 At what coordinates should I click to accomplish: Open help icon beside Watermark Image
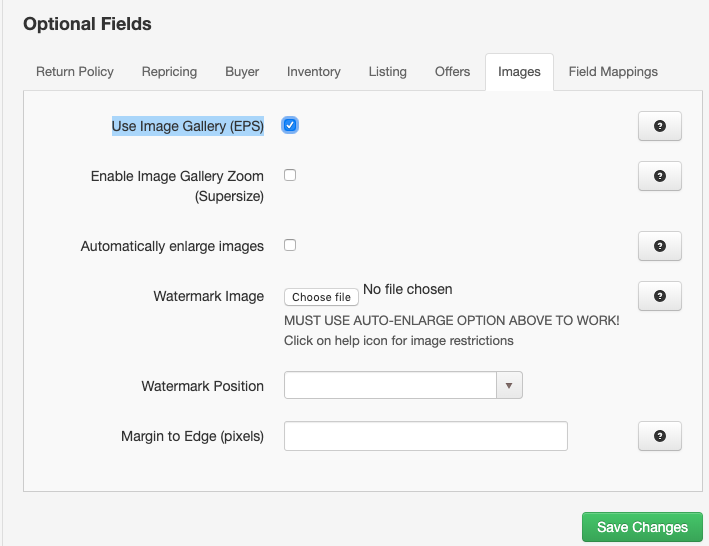click(x=659, y=296)
